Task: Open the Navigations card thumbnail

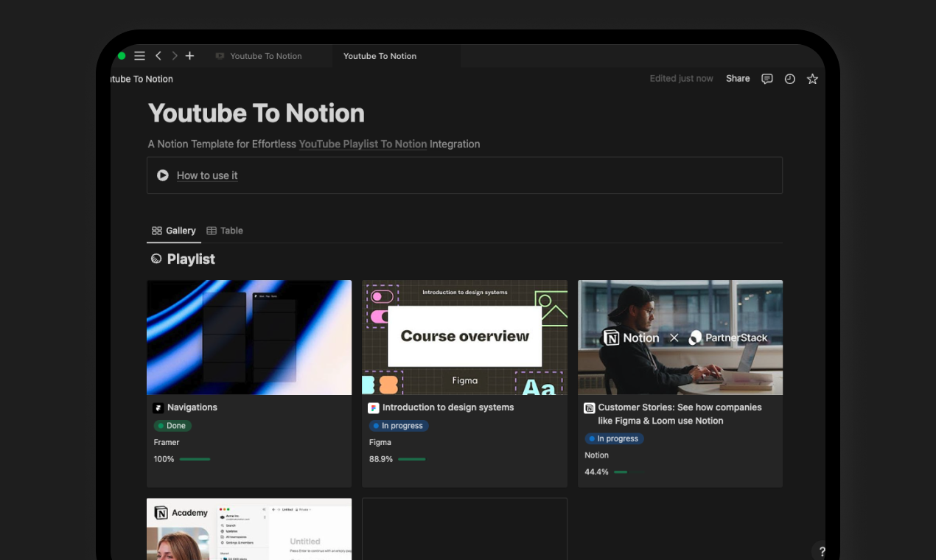Action: pos(249,337)
